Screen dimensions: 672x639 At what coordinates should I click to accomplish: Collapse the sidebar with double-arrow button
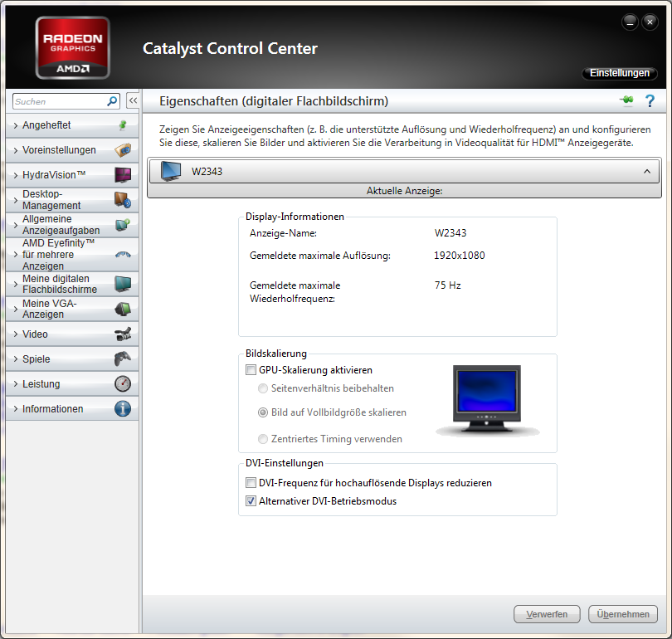pos(133,100)
